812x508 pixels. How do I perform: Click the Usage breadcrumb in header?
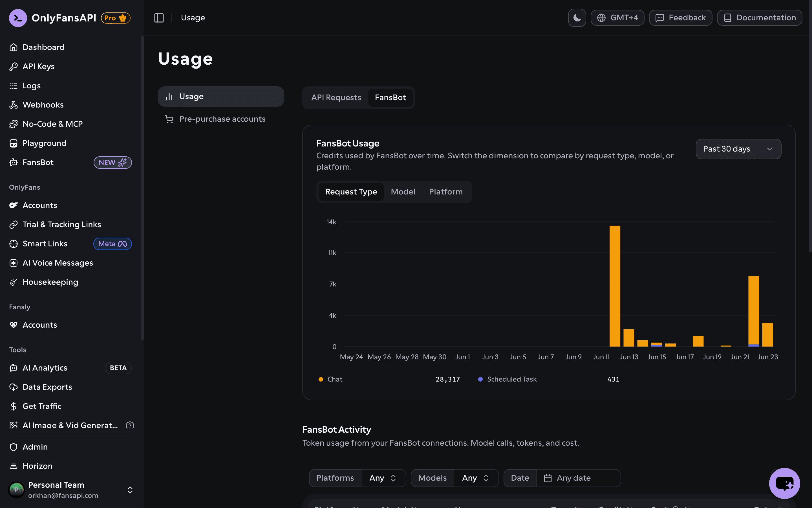[193, 18]
